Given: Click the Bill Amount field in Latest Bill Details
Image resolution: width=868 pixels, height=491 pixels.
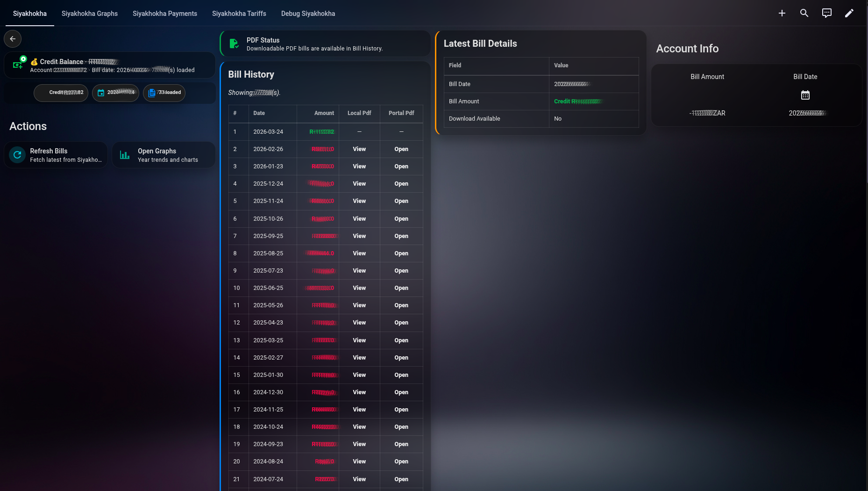Looking at the screenshot, I should coord(541,101).
